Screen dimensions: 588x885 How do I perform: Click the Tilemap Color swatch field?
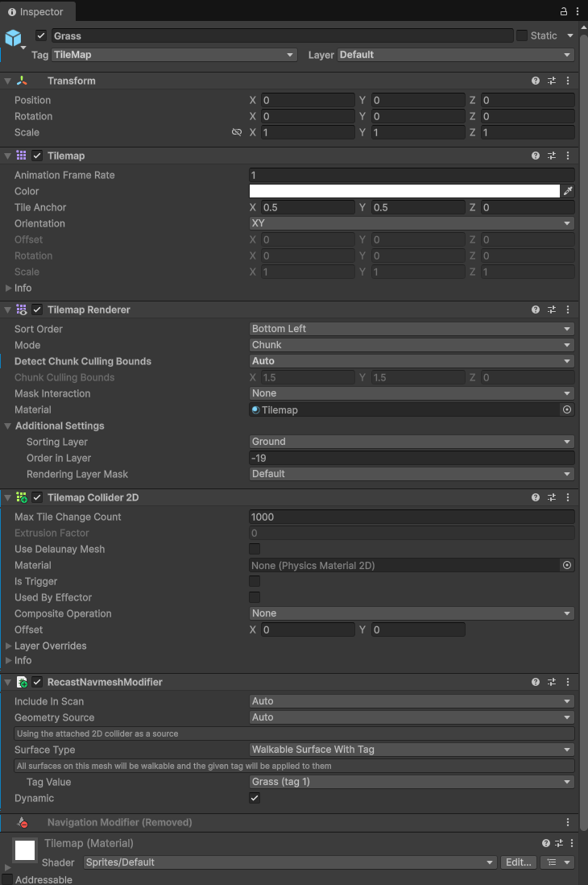[x=404, y=191]
